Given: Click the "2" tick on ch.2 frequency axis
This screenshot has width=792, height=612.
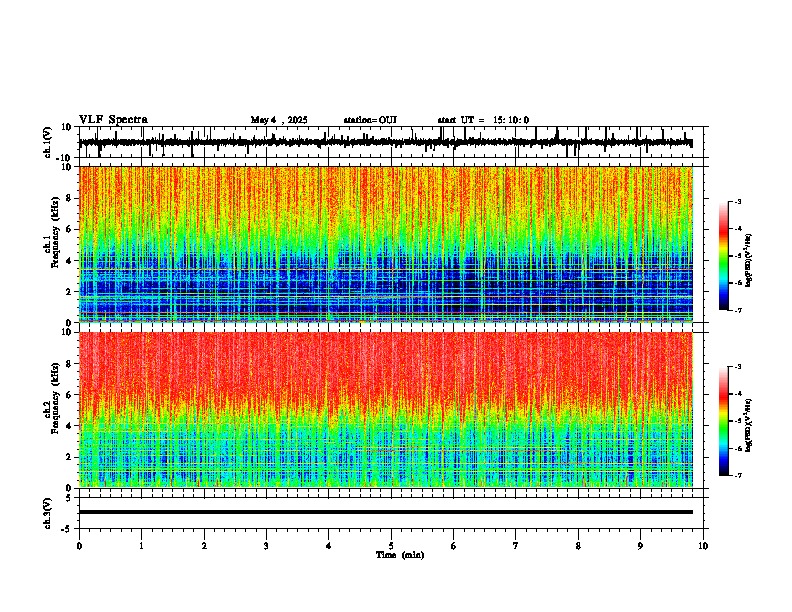Looking at the screenshot, I should click(69, 457).
